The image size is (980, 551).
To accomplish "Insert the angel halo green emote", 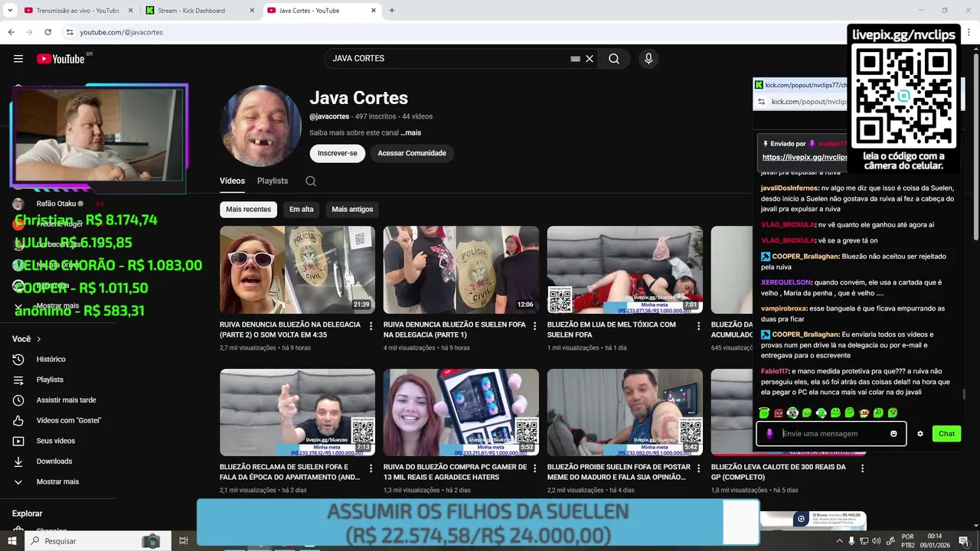I will [x=764, y=413].
